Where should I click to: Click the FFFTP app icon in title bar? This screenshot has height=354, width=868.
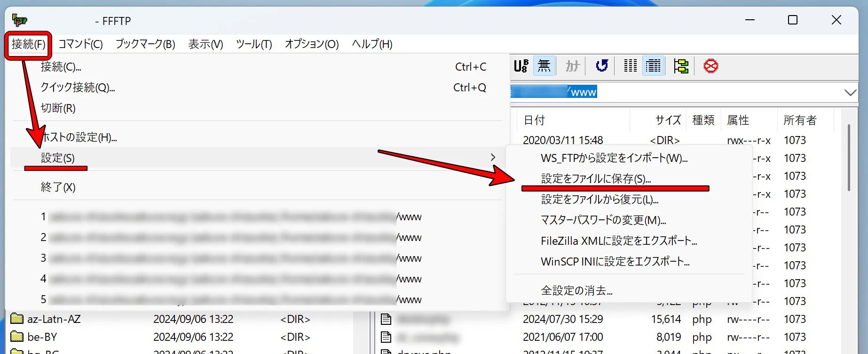pyautogui.click(x=19, y=20)
